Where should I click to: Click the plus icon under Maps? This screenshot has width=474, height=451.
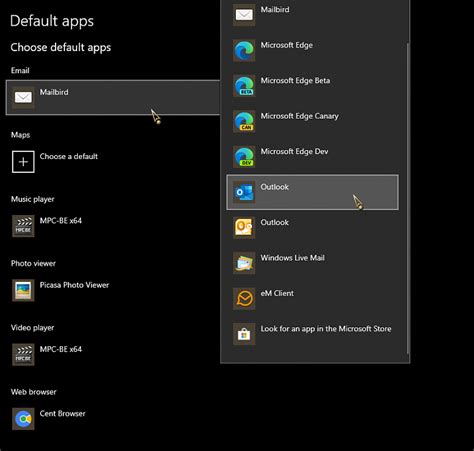pyautogui.click(x=23, y=162)
